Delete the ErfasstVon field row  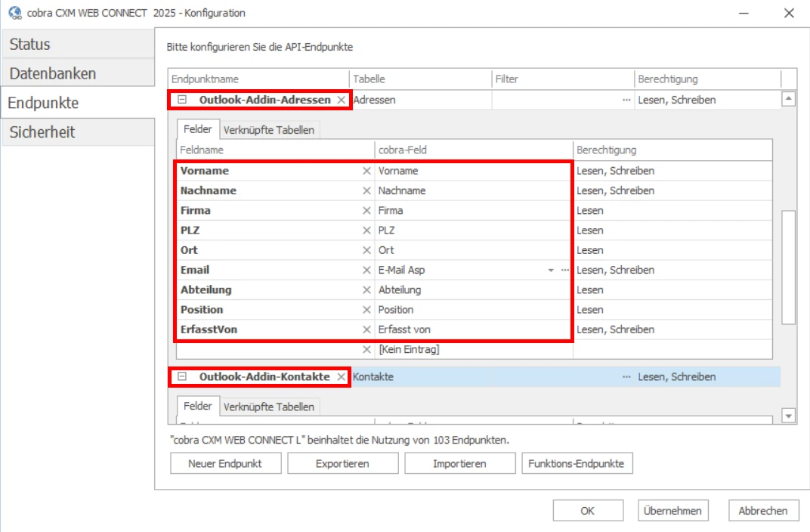pos(366,329)
